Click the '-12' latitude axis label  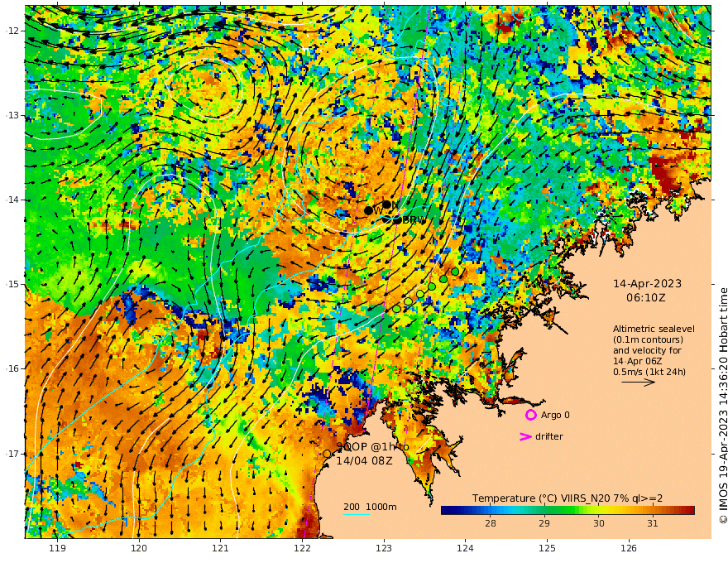[13, 31]
